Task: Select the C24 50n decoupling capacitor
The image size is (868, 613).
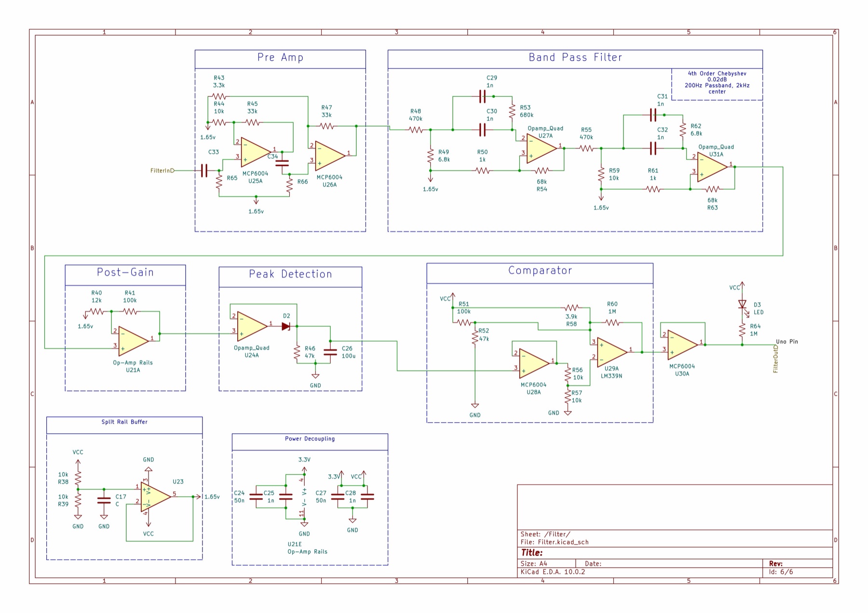Action: (x=256, y=496)
